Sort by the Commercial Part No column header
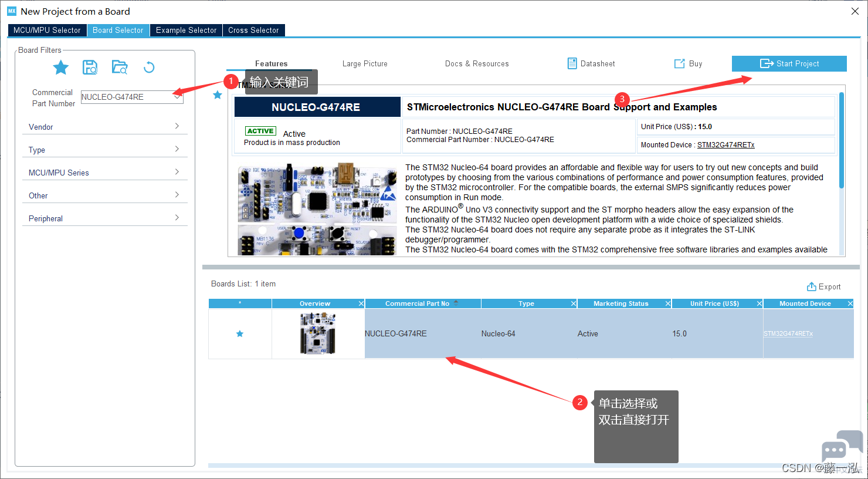The image size is (868, 479). (x=417, y=303)
